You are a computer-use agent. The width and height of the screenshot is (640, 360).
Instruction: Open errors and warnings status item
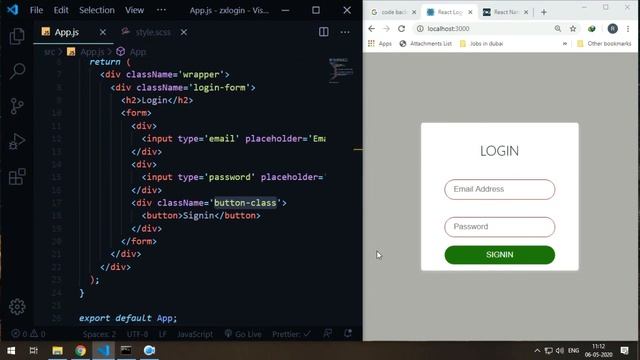coord(28,334)
